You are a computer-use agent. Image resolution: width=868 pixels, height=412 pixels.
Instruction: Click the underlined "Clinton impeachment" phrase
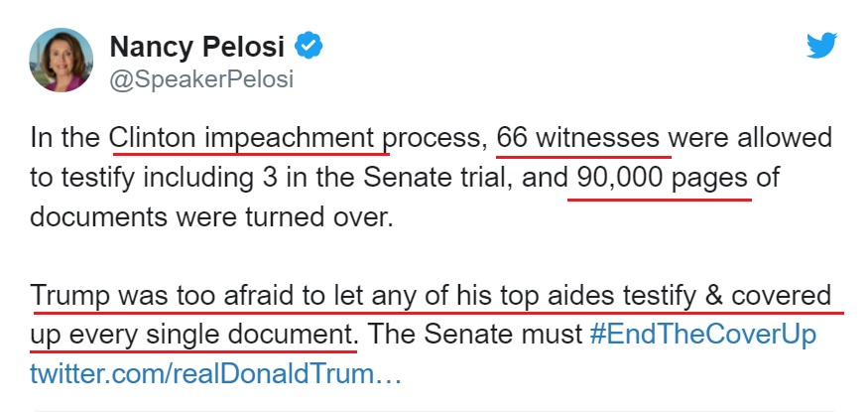pos(248,137)
